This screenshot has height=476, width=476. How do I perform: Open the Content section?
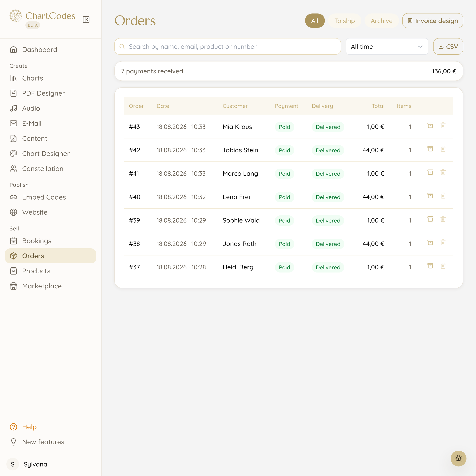[51, 138]
